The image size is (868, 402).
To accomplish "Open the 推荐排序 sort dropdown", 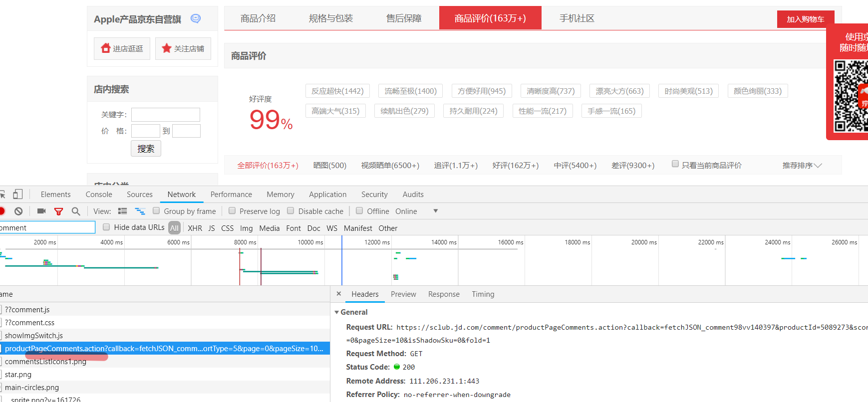I will [x=802, y=166].
